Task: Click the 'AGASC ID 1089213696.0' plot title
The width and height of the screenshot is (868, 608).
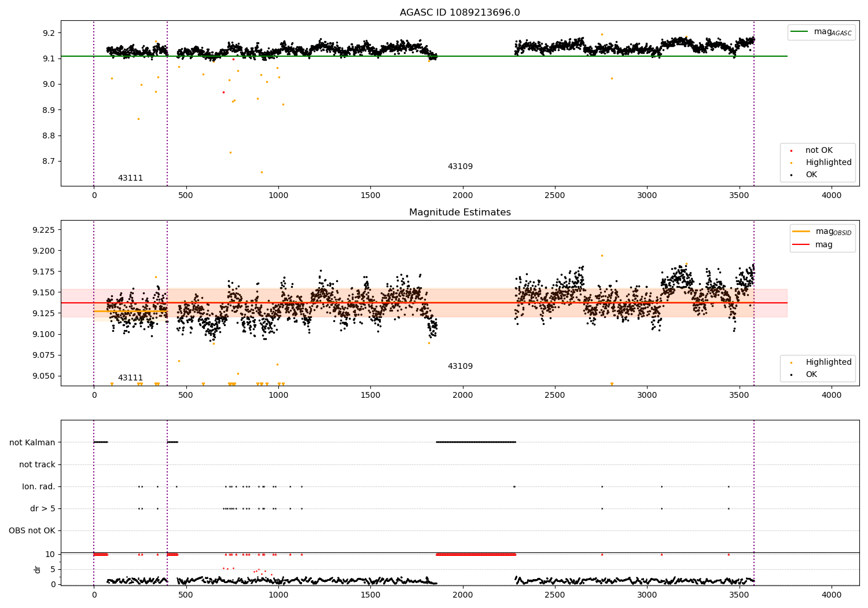Action: pyautogui.click(x=459, y=13)
